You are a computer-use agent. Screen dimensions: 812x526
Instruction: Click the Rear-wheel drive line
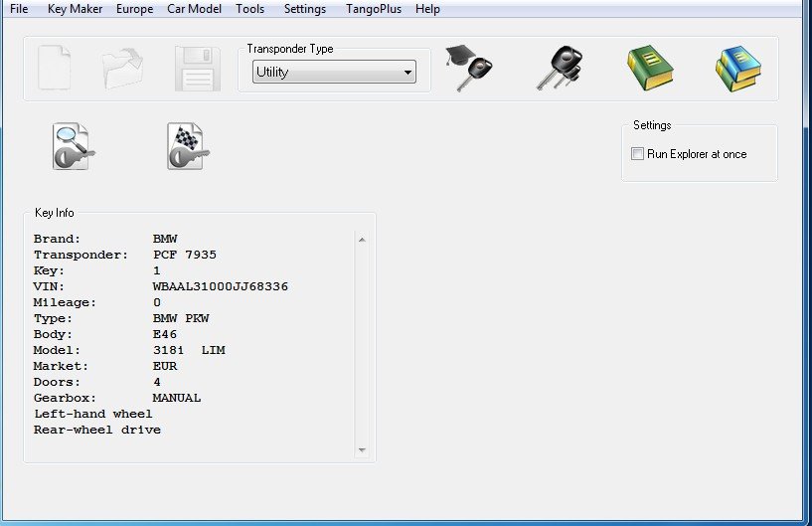[97, 431]
